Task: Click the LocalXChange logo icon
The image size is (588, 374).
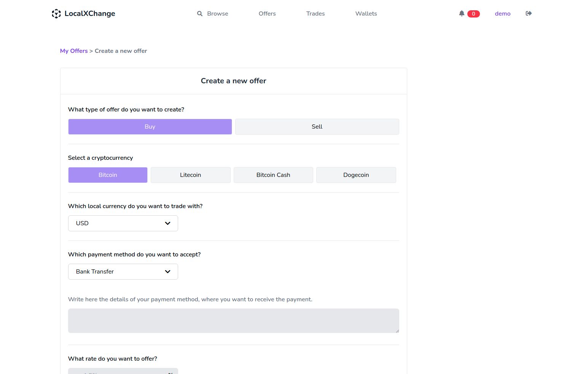Action: (56, 14)
